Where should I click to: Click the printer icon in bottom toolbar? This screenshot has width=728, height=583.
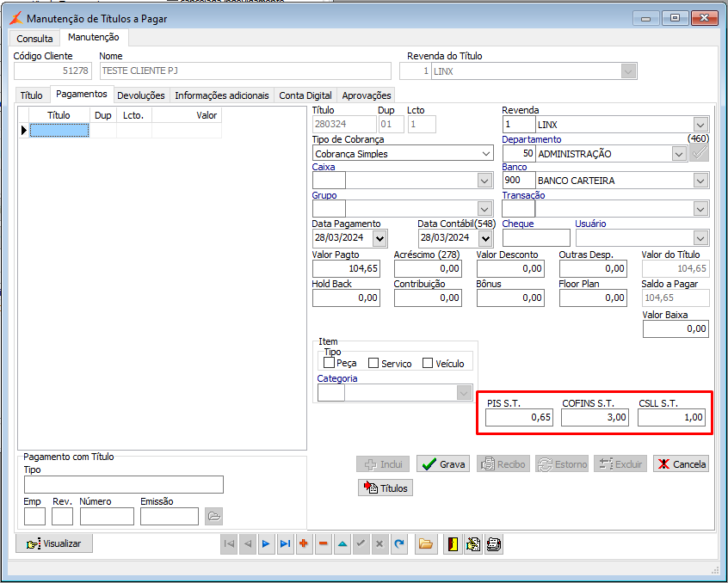(x=493, y=543)
